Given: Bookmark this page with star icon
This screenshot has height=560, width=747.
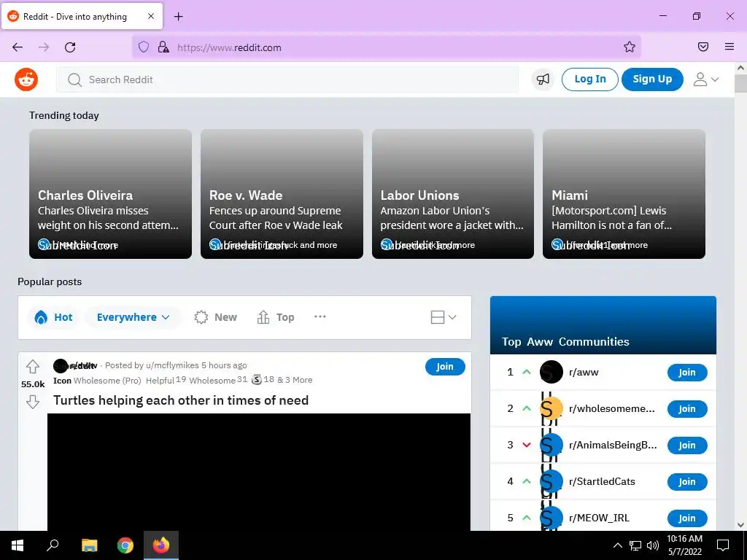Looking at the screenshot, I should 630,47.
